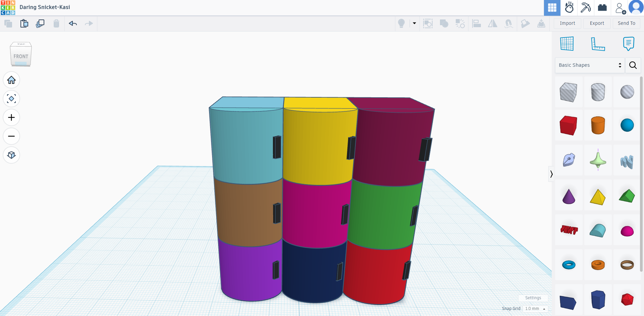Image resolution: width=644 pixels, height=316 pixels.
Task: Collapse the shapes panel chevron
Action: [551, 174]
